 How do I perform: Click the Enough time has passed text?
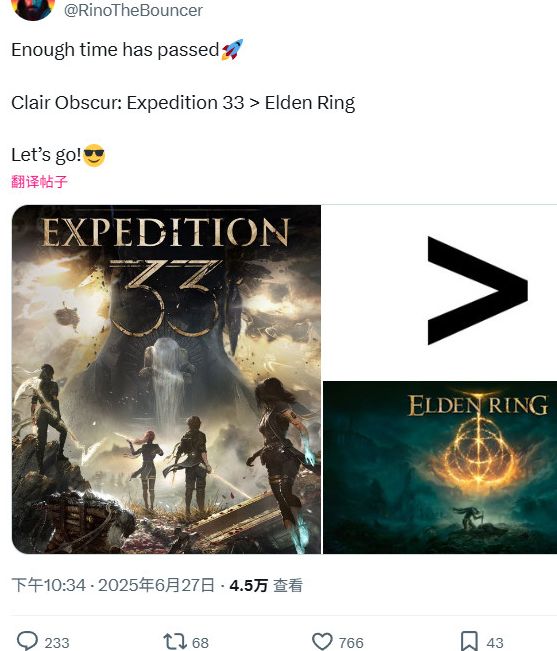pyautogui.click(x=115, y=50)
